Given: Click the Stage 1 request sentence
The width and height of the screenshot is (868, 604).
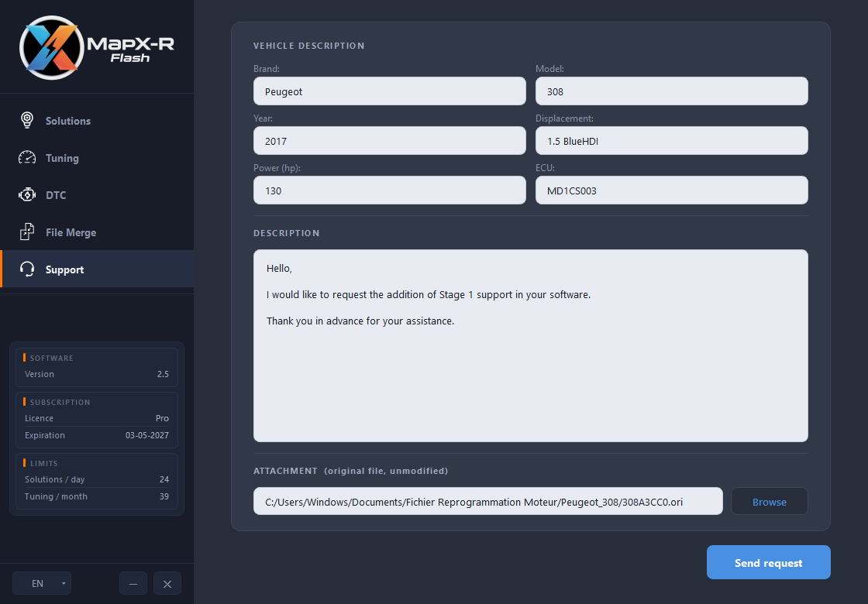Looking at the screenshot, I should pyautogui.click(x=429, y=294).
